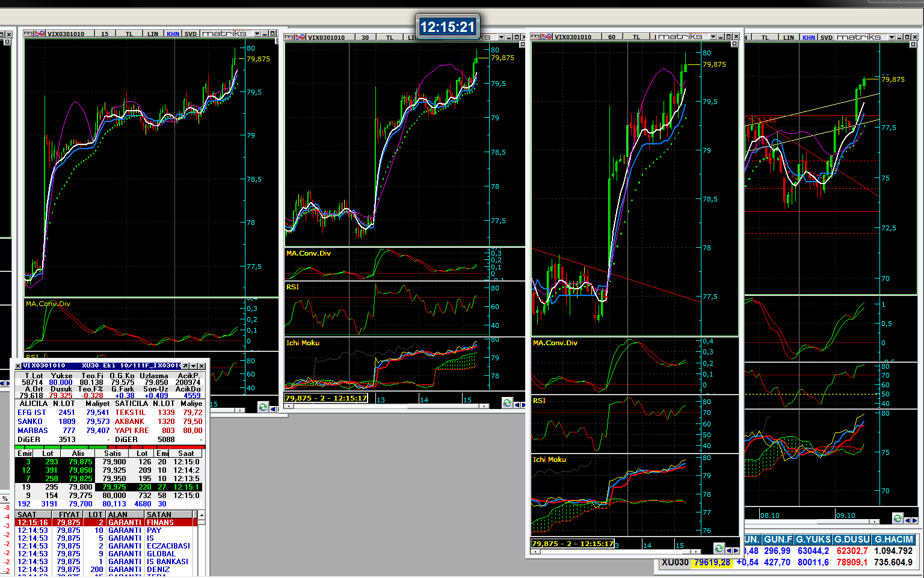Toggle the LIN scale button in the 15-minute chart

coord(153,34)
